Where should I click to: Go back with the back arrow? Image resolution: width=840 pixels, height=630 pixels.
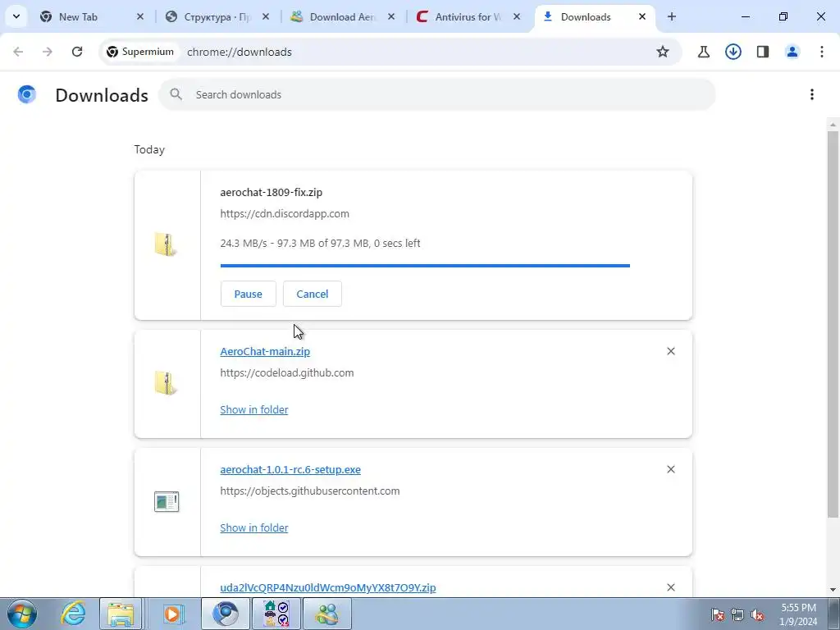point(18,52)
